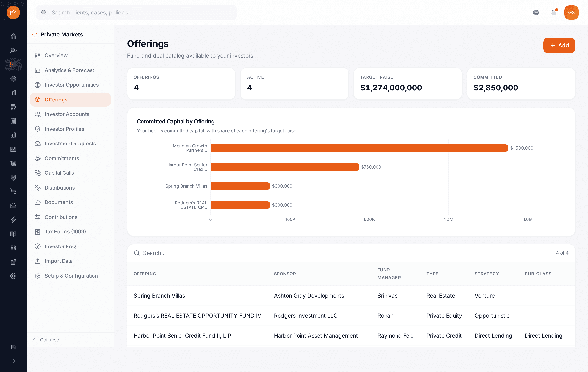588x372 pixels.
Task: Open Investor Accounts
Action: point(70,114)
